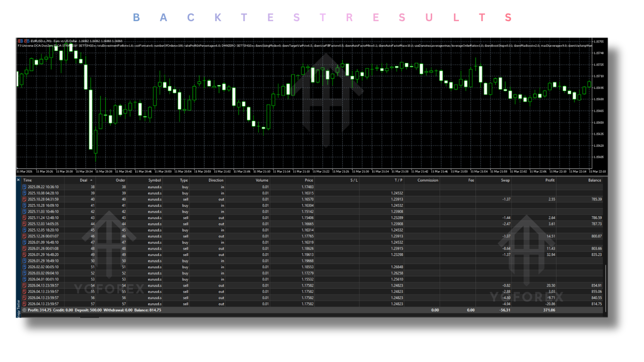644x362 pixels.
Task: Click the buy deal icon for 2026.01.29 16:49:10
Action: click(x=24, y=260)
